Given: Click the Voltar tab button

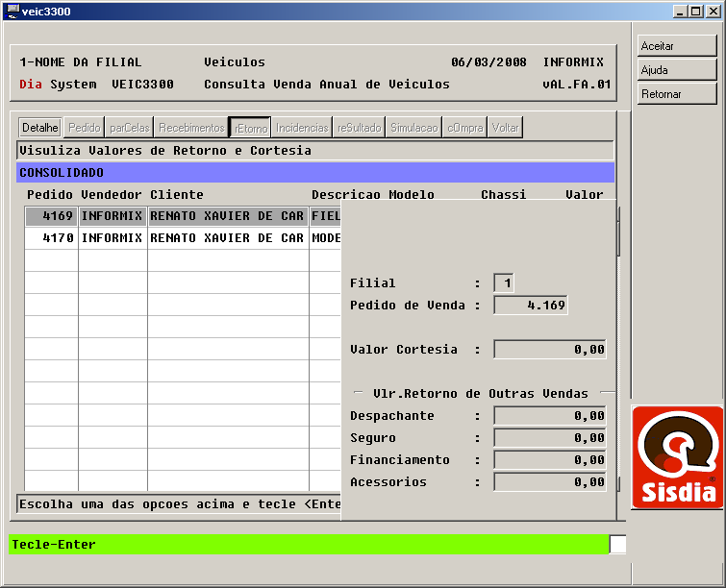Looking at the screenshot, I should pyautogui.click(x=505, y=127).
